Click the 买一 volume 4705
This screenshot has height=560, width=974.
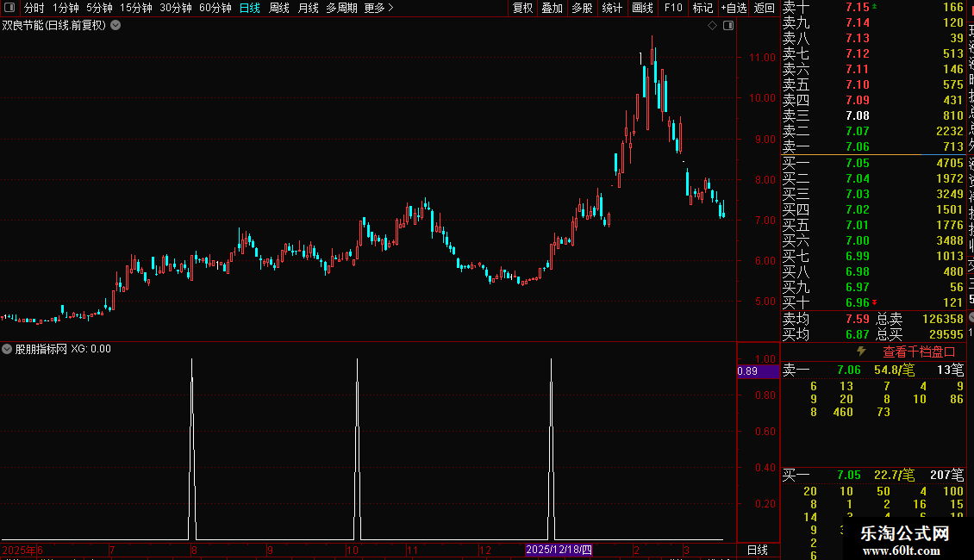coord(950,164)
